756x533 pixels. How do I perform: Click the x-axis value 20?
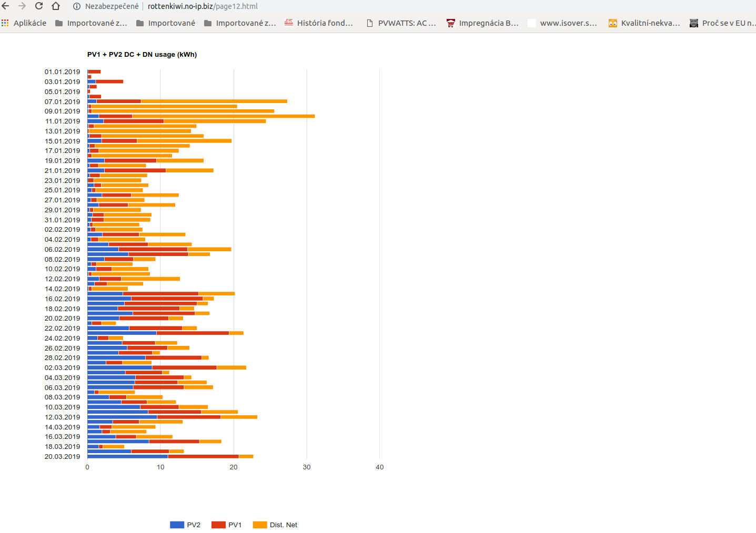point(234,467)
